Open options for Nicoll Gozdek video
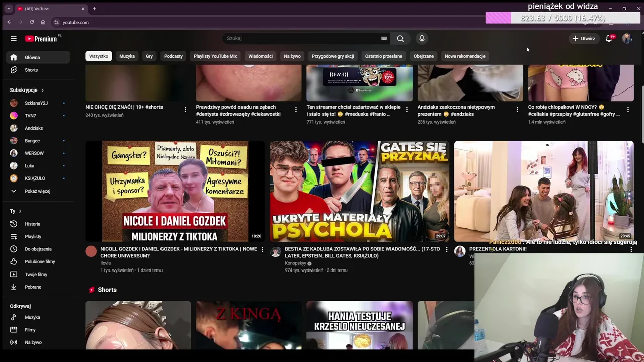Image resolution: width=644 pixels, height=362 pixels. click(262, 249)
